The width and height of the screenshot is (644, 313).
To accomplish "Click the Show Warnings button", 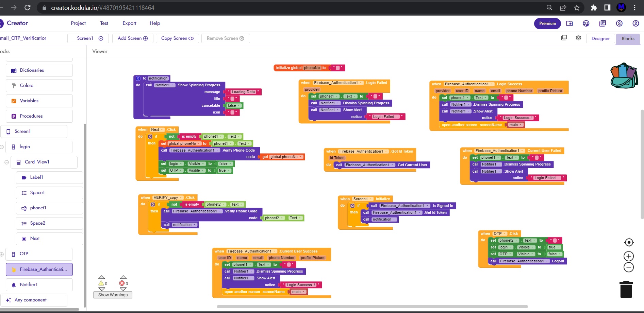I will [x=113, y=295].
